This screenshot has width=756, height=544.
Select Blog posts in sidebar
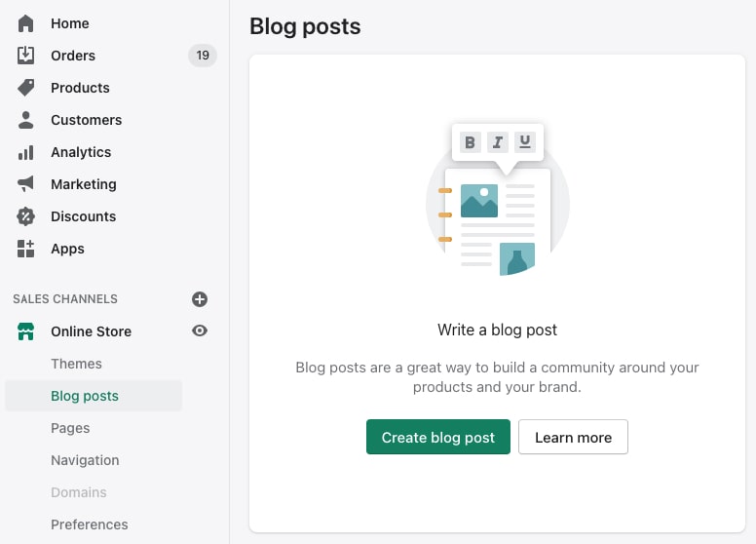point(85,396)
